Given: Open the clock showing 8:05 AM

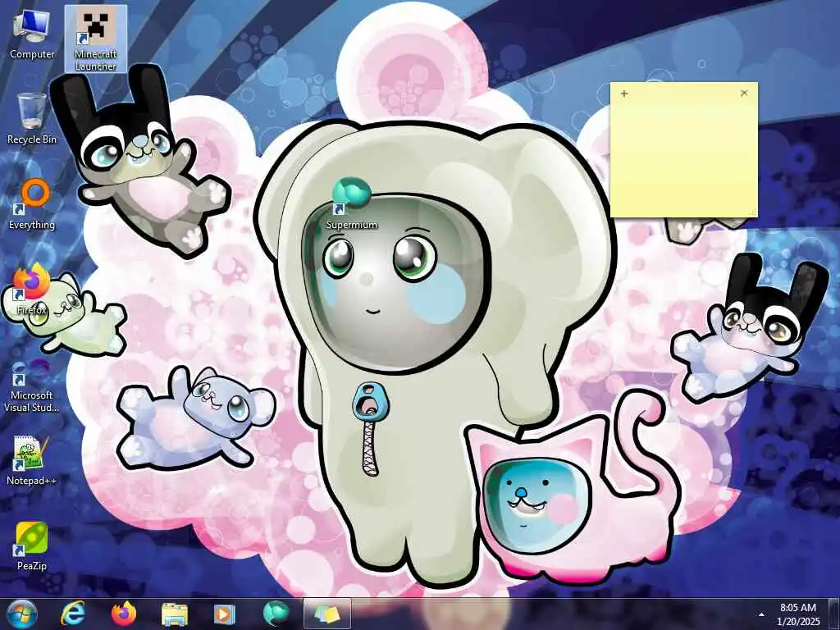Looking at the screenshot, I should coord(798,614).
